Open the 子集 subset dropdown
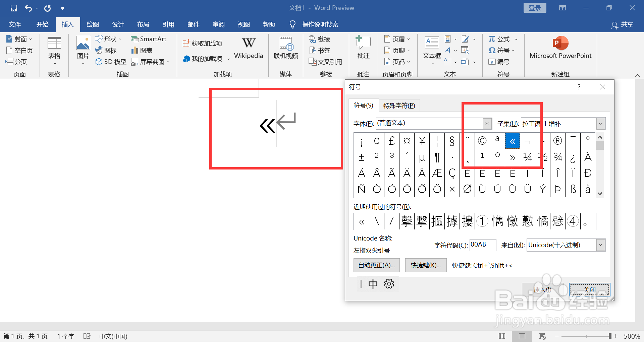644x342 pixels. pos(600,124)
